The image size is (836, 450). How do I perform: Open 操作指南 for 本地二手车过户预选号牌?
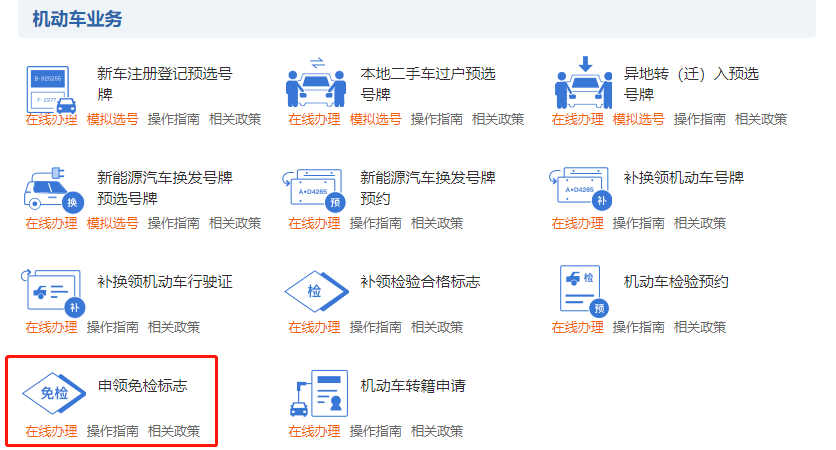(x=437, y=119)
